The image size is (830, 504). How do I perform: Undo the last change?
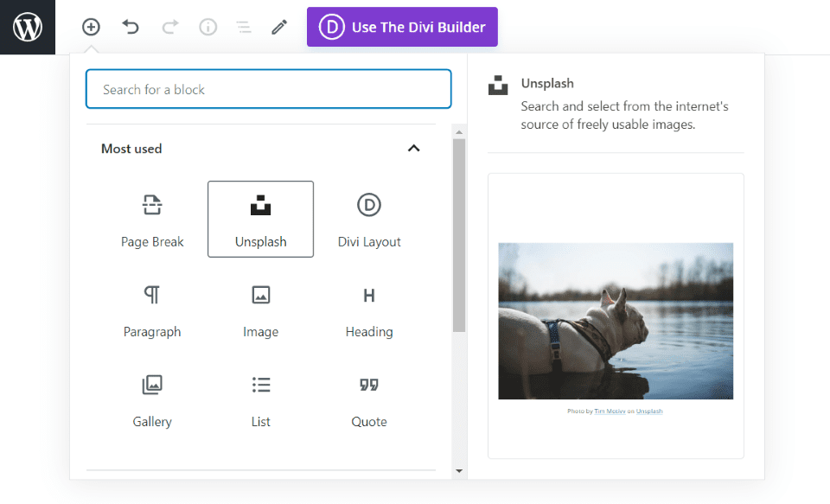tap(131, 27)
